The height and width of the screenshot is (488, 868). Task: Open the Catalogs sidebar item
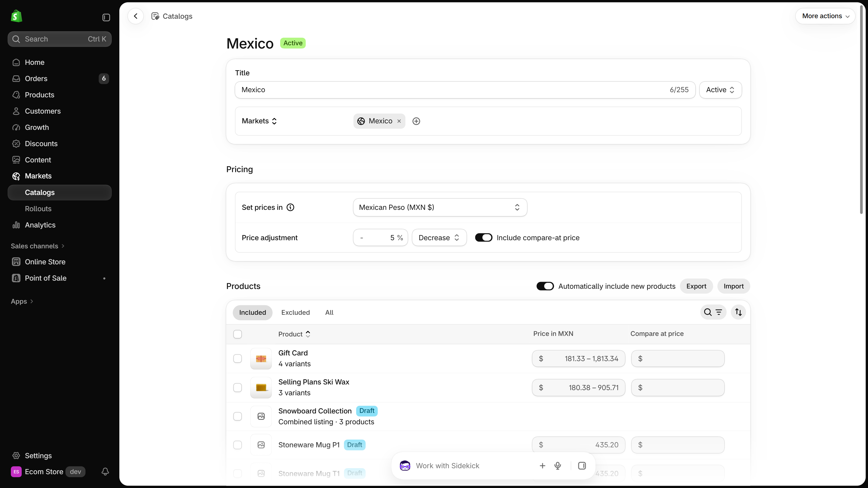[60, 192]
